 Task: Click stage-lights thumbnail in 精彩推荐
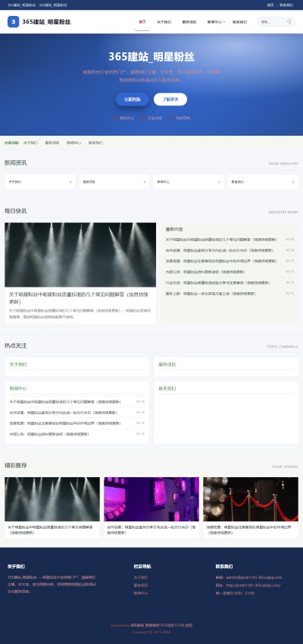(52, 499)
